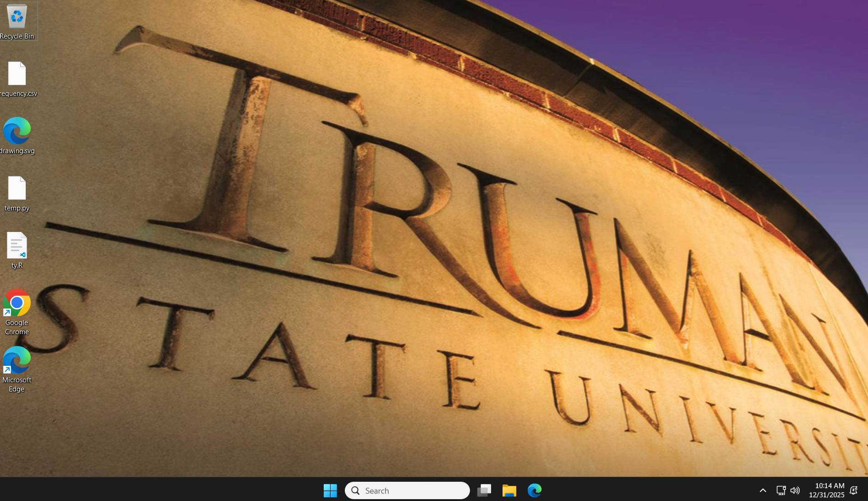
Task: Open Task View on the taskbar
Action: (x=484, y=490)
